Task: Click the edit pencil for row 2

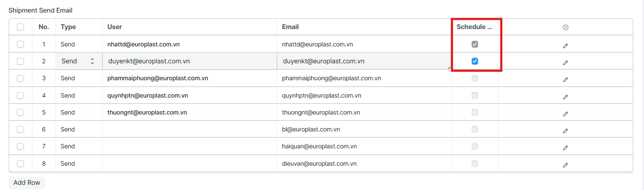Action: click(565, 62)
